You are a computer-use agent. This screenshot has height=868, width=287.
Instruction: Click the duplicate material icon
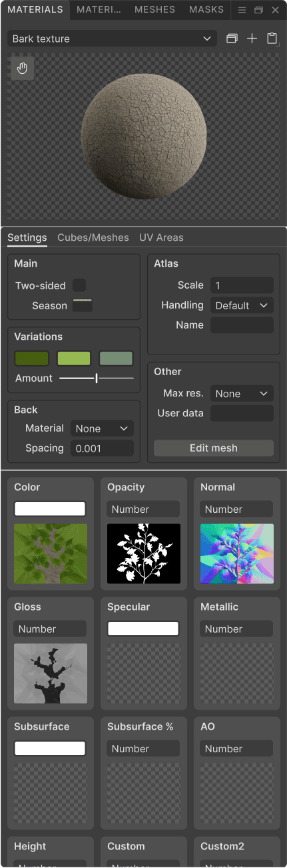[x=232, y=39]
